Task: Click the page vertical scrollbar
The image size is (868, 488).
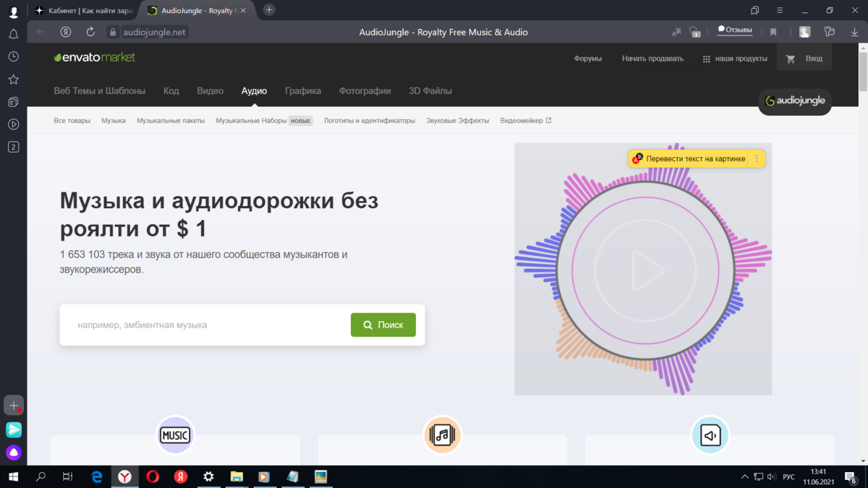Action: point(862,72)
